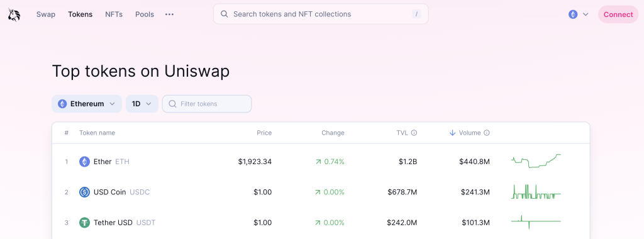Click the up arrow beside 0.74% change
644x239 pixels.
click(318, 162)
